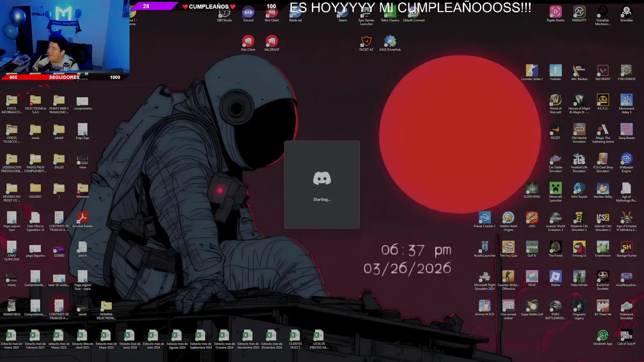Image resolution: width=644 pixels, height=362 pixels.
Task: Open the Modrinth App icon
Action: click(x=603, y=337)
